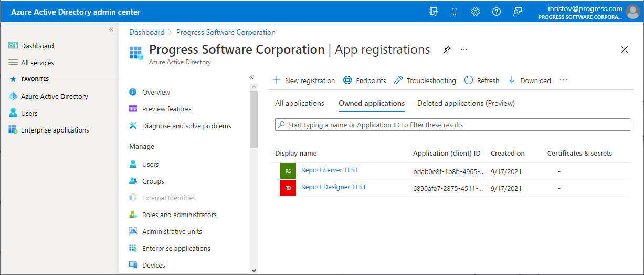Click the Application (client) ID column header

point(447,154)
